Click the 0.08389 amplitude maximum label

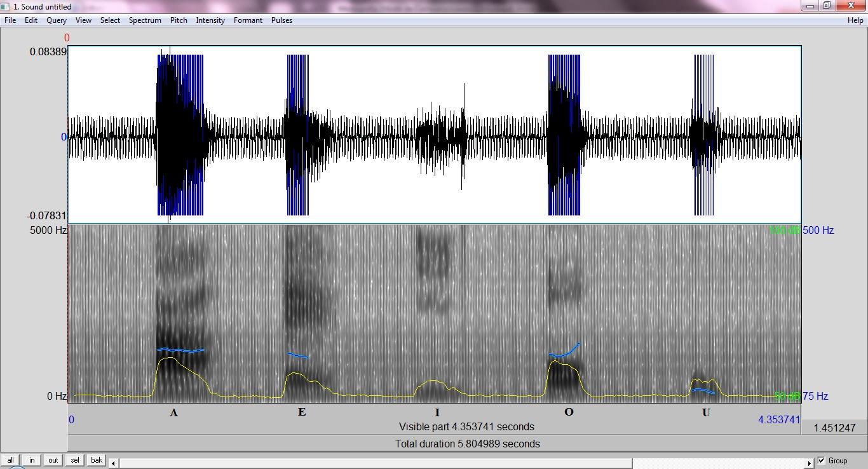coord(48,51)
